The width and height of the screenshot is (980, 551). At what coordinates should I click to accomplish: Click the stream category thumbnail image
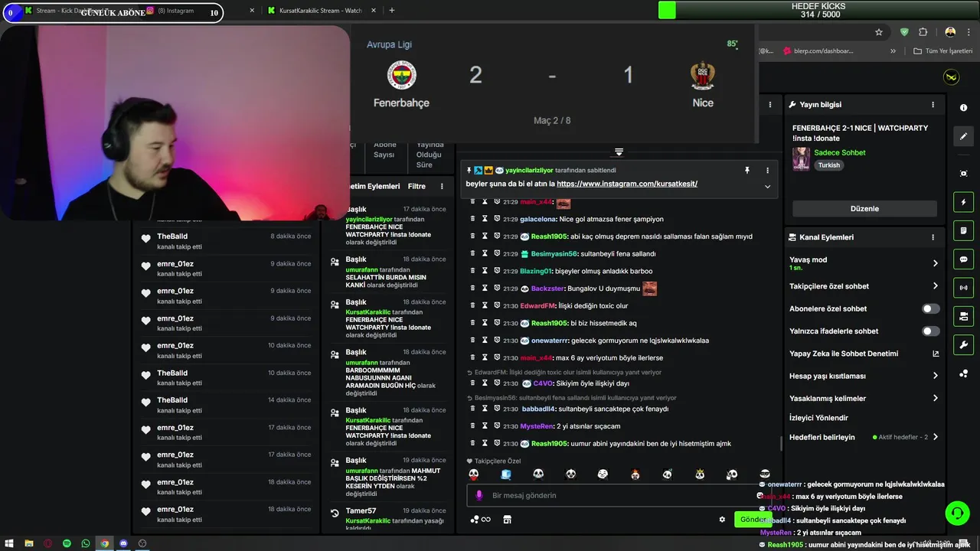pos(801,158)
